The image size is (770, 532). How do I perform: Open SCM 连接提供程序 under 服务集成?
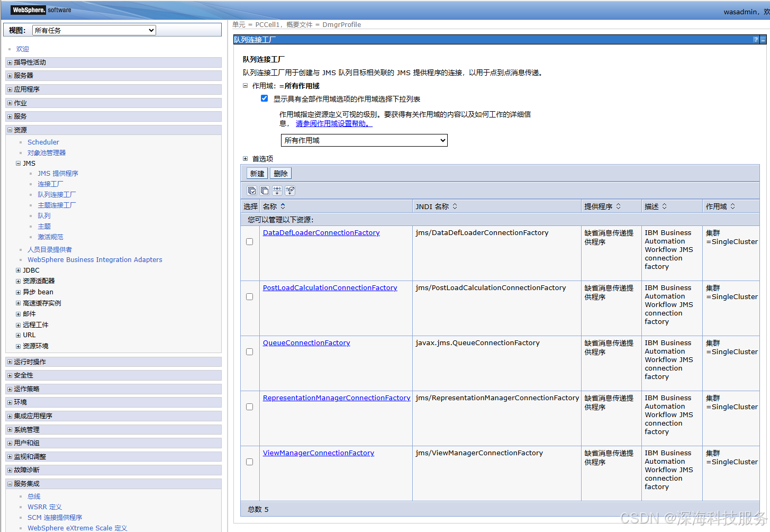pyautogui.click(x=55, y=517)
